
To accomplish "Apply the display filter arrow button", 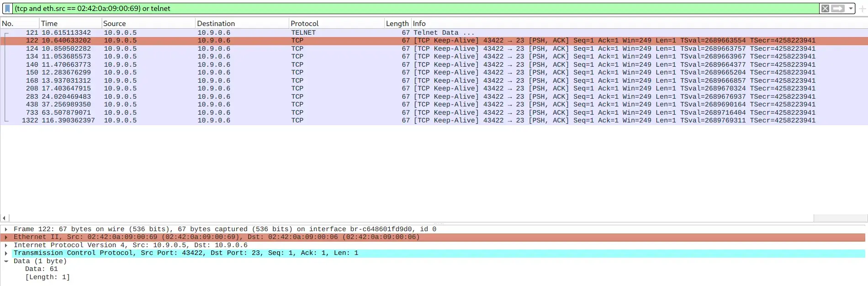I will [838, 8].
